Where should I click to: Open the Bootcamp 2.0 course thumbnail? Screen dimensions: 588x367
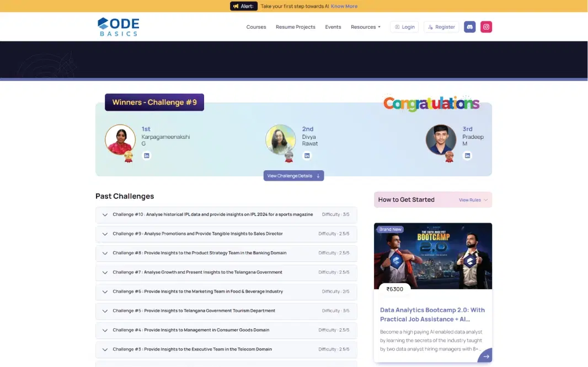433,256
